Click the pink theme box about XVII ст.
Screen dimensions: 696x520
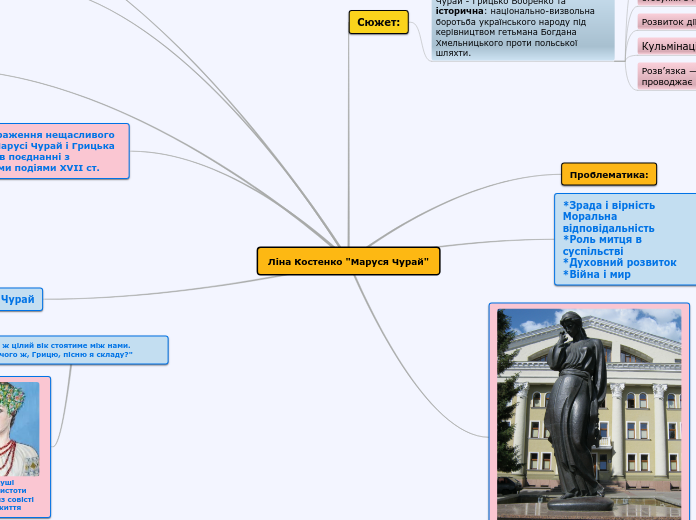[64, 151]
